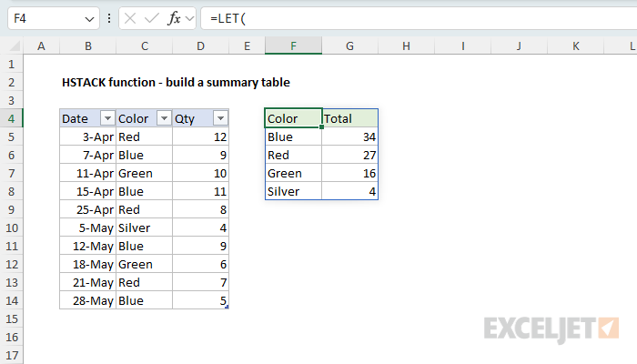Select column A header
637x364 pixels.
(x=41, y=45)
